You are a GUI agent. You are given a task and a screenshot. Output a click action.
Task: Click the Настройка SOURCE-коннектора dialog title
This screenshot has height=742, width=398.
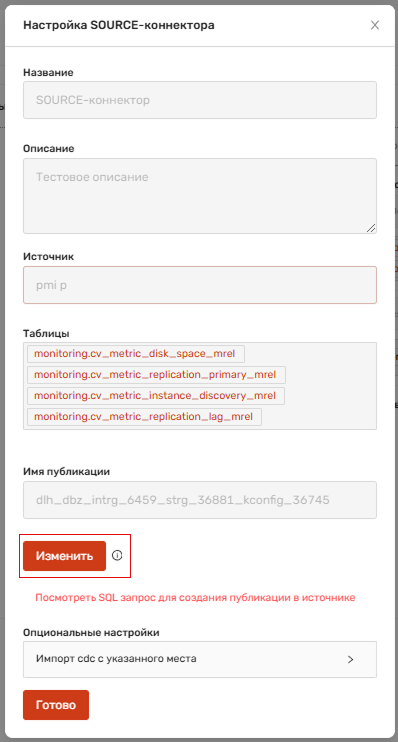(x=119, y=25)
